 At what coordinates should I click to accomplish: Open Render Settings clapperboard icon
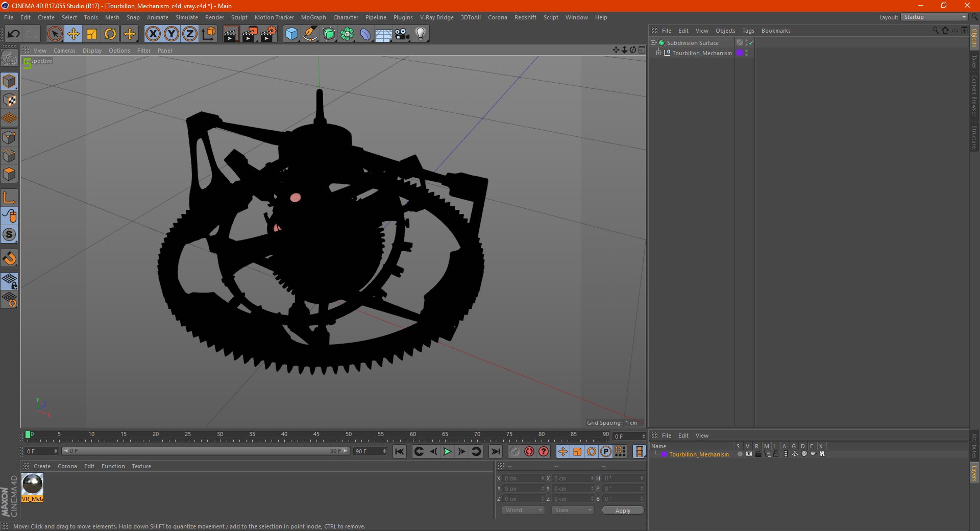(x=268, y=34)
